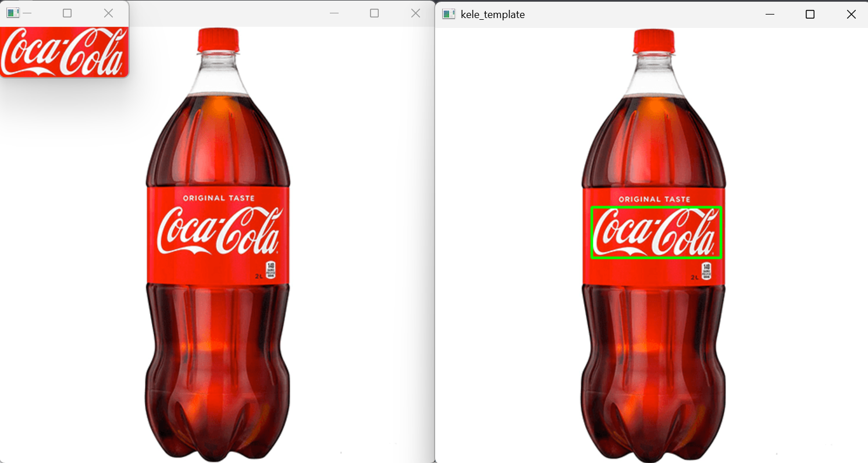868x463 pixels.
Task: Maximize the kele_template window
Action: tap(810, 14)
